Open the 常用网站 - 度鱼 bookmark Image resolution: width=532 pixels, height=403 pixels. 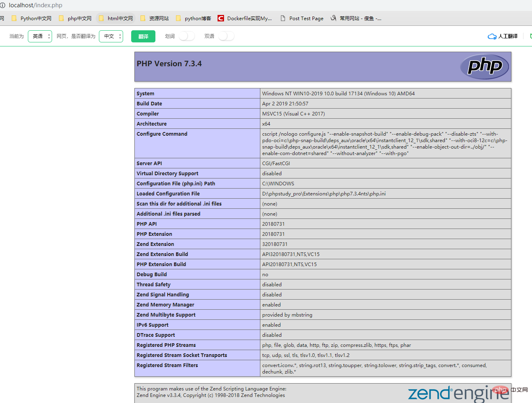[356, 18]
